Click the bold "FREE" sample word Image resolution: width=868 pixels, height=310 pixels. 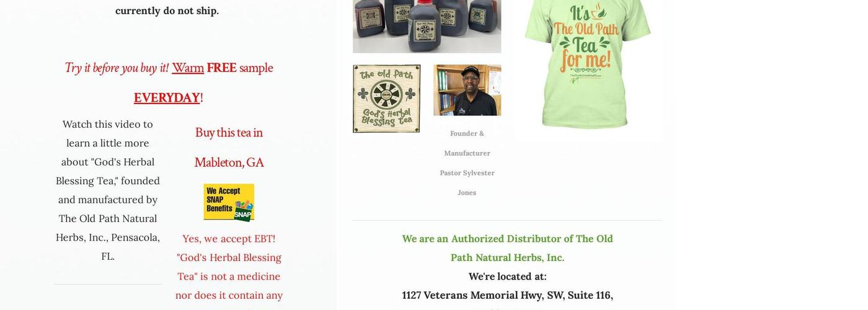point(221,68)
